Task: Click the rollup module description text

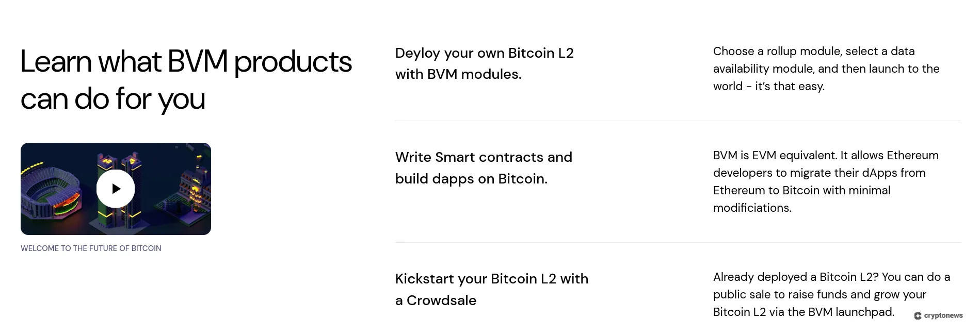Action: [x=826, y=69]
